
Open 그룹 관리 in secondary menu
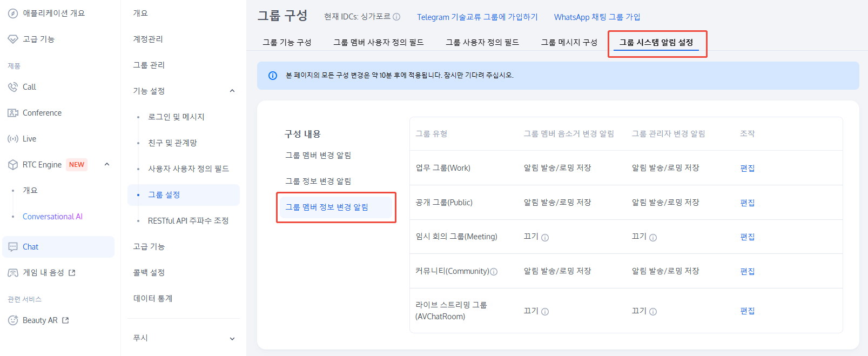tap(149, 65)
